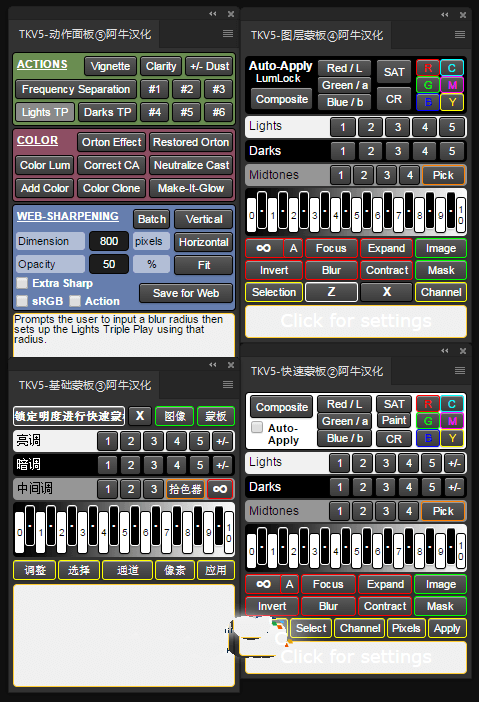Click Pick in the layer mask panel Midtones row

coord(443,175)
